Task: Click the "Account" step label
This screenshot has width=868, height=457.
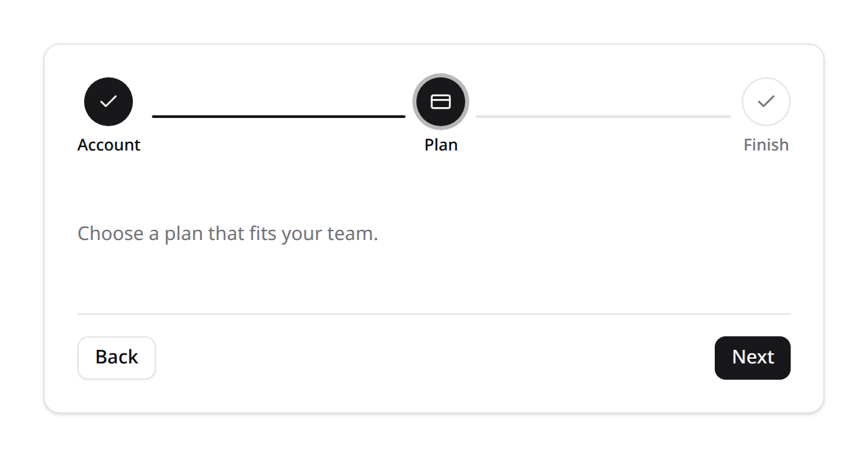Action: coord(108,145)
